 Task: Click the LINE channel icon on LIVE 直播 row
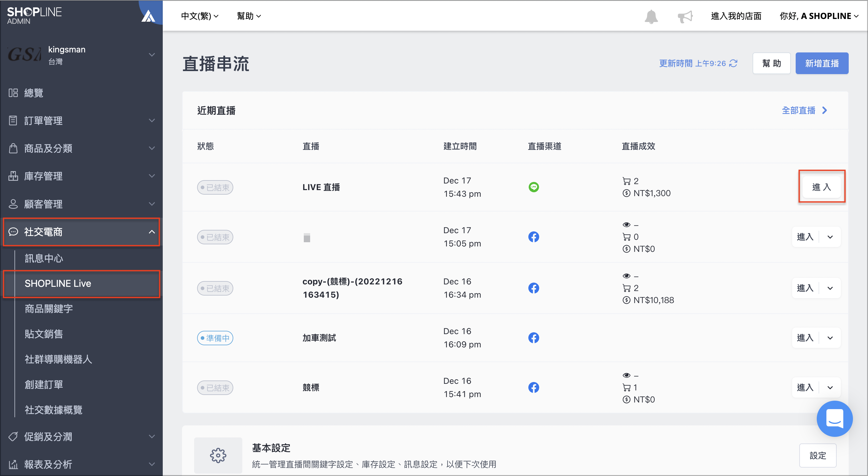click(533, 187)
